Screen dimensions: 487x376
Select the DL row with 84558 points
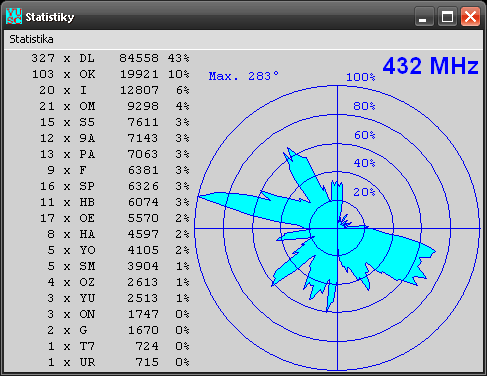110,58
